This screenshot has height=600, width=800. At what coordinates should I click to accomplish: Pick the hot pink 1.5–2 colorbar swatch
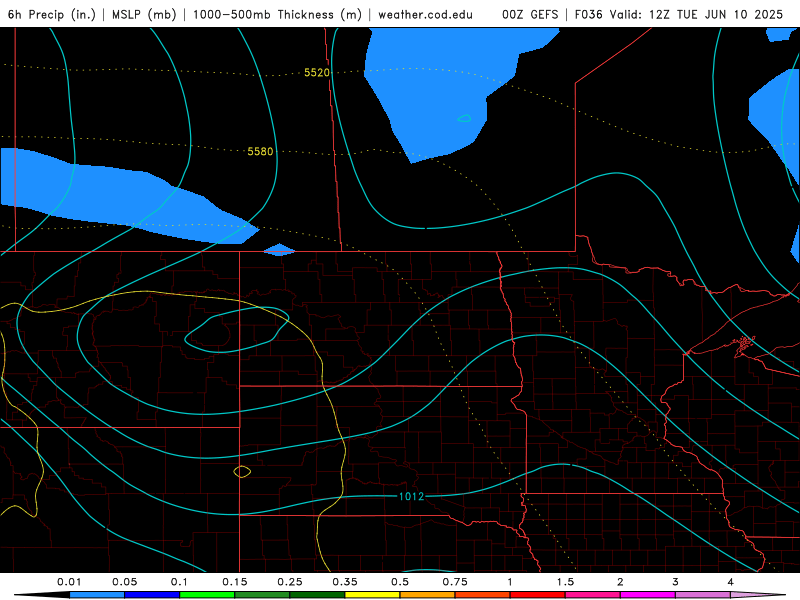click(593, 595)
